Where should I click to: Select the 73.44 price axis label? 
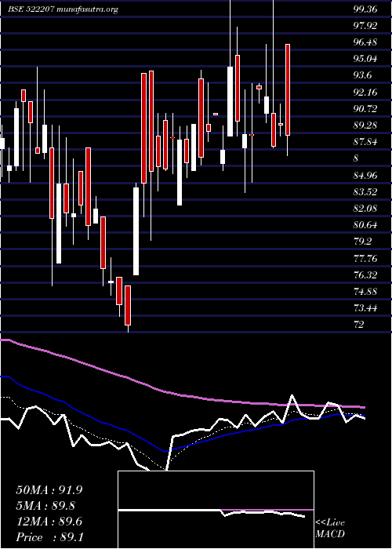pyautogui.click(x=365, y=308)
